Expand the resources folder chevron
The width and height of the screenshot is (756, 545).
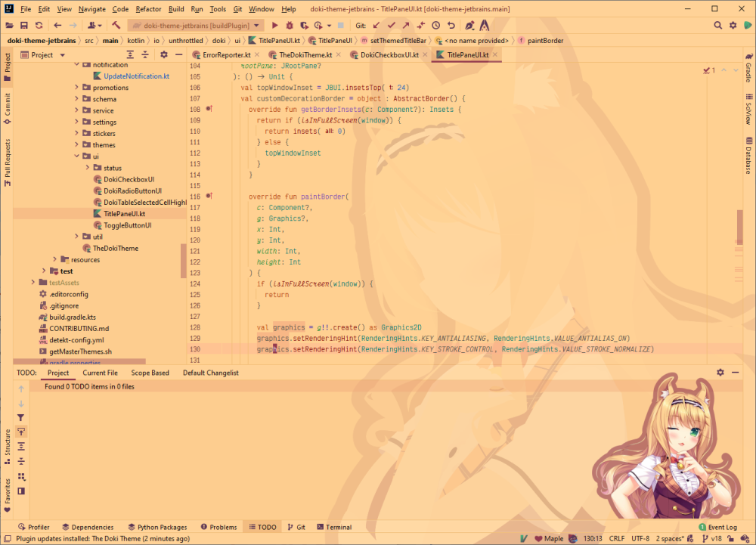click(x=55, y=259)
